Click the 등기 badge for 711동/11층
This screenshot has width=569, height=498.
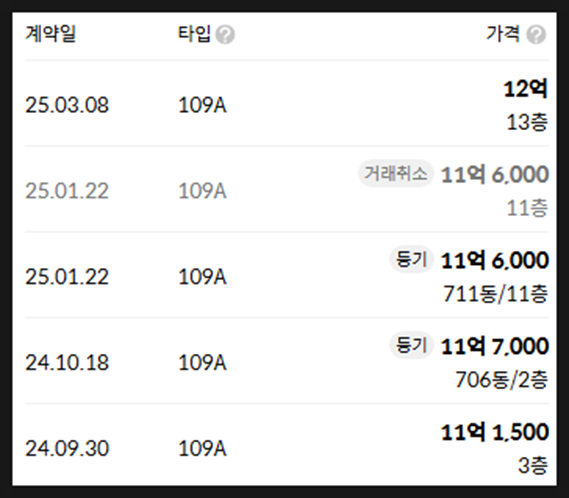point(412,259)
